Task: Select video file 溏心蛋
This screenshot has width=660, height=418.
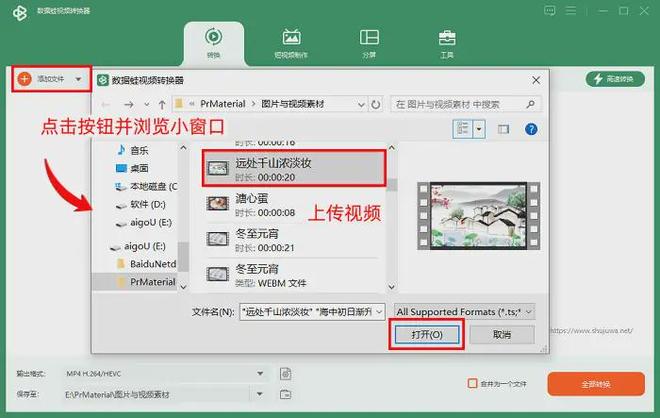Action: [x=290, y=205]
